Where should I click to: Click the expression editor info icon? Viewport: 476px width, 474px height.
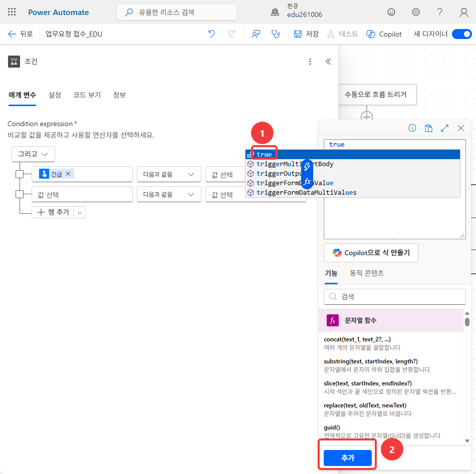pos(412,128)
